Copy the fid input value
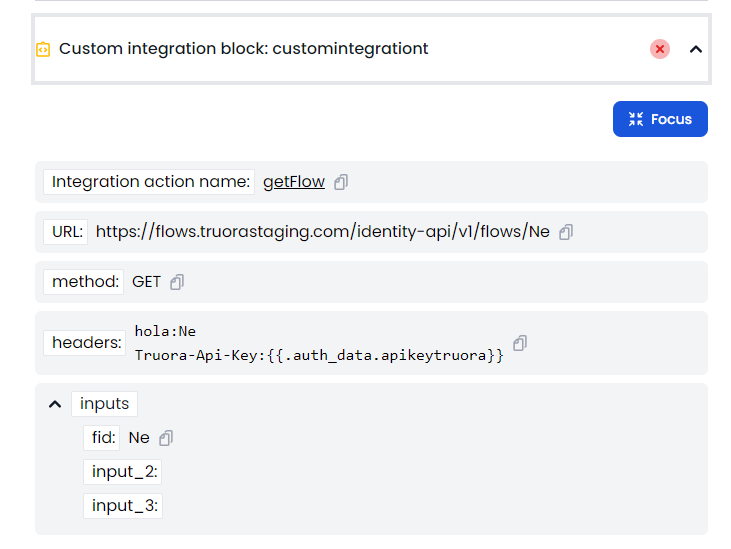The height and width of the screenshot is (549, 731). [166, 438]
